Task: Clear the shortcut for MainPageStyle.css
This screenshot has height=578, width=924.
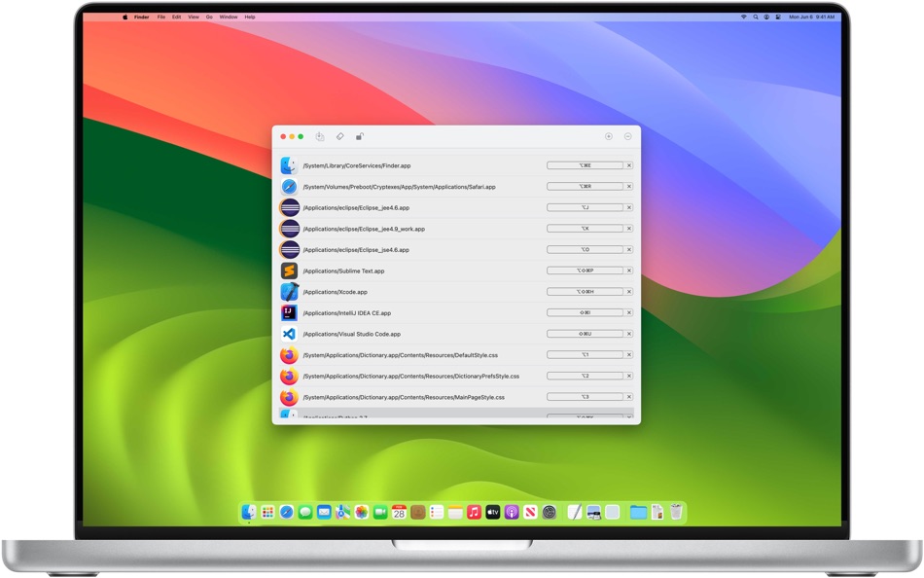Action: pos(628,397)
